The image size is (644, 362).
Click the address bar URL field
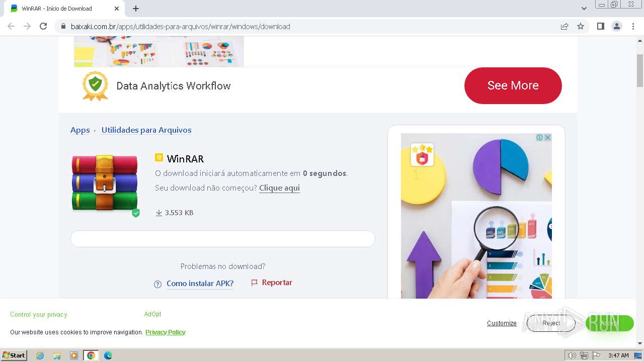click(307, 27)
